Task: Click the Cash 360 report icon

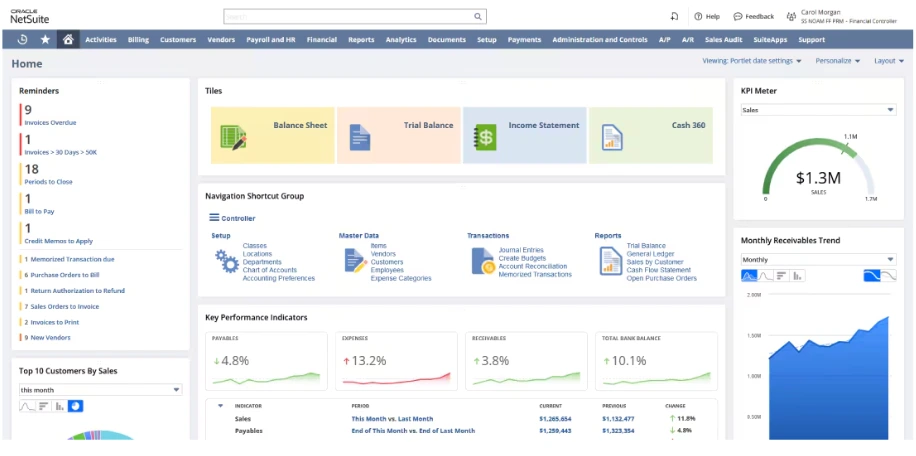Action: [612, 138]
